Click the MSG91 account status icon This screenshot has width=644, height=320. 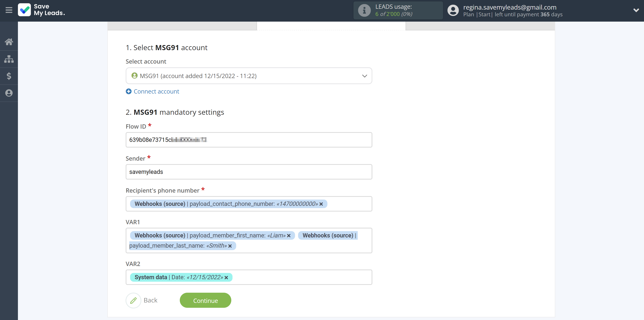coord(134,76)
